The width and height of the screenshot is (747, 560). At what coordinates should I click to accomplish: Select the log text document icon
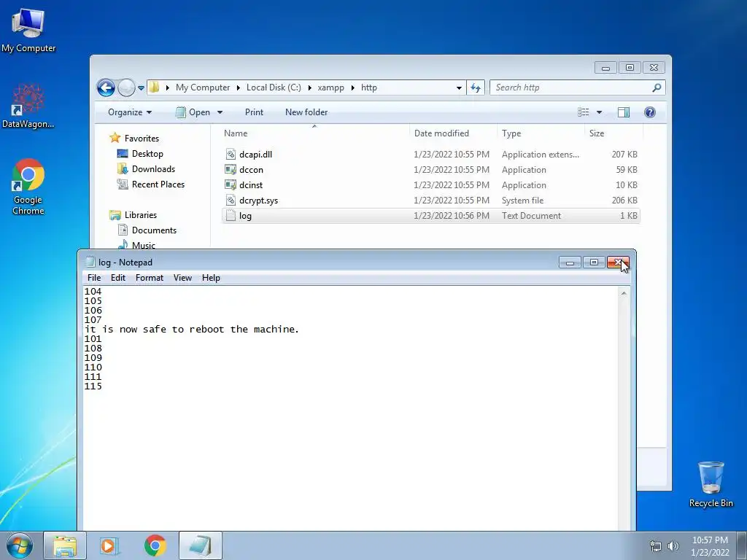231,216
